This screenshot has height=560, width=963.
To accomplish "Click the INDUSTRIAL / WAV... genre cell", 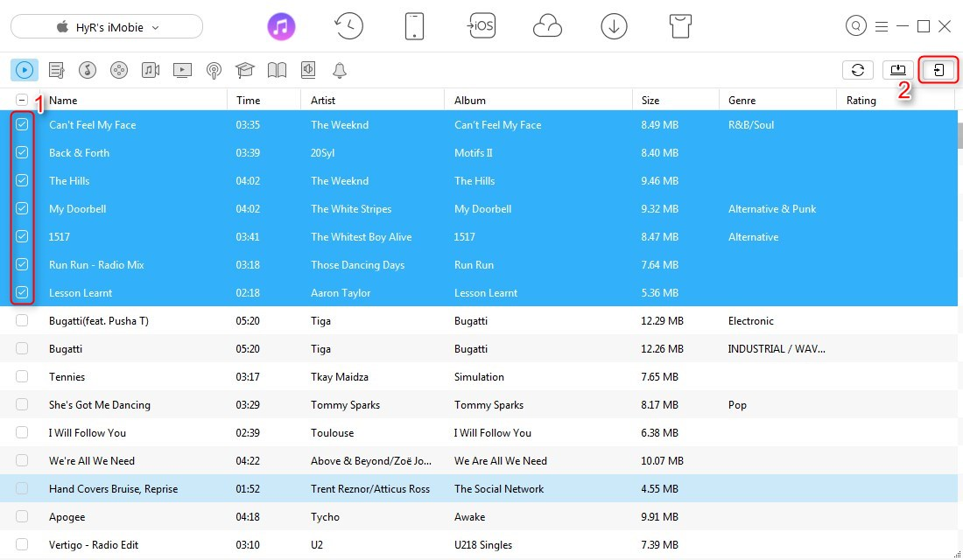I will click(777, 349).
